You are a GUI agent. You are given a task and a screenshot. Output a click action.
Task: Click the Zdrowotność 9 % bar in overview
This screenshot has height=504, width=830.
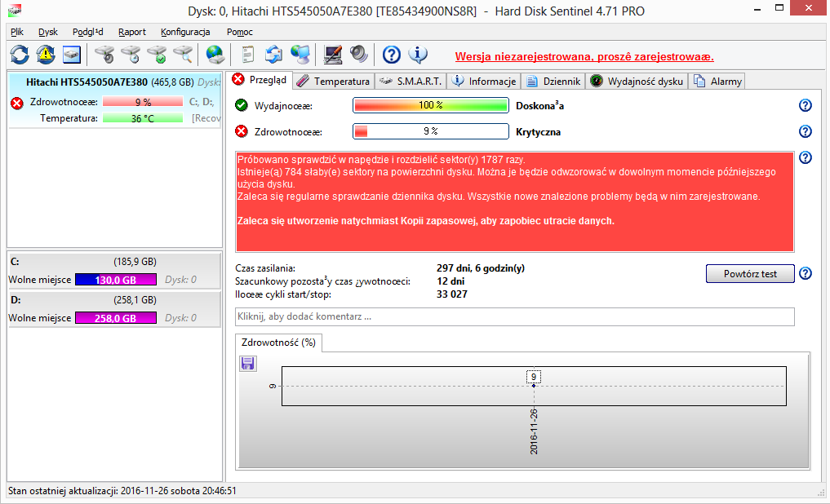[431, 131]
